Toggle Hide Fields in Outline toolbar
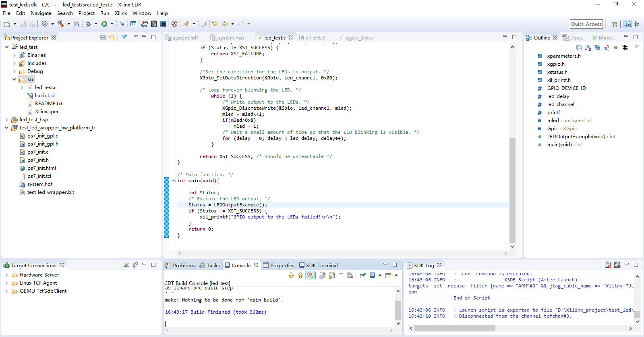The width and height of the screenshot is (644, 337). 597,48
